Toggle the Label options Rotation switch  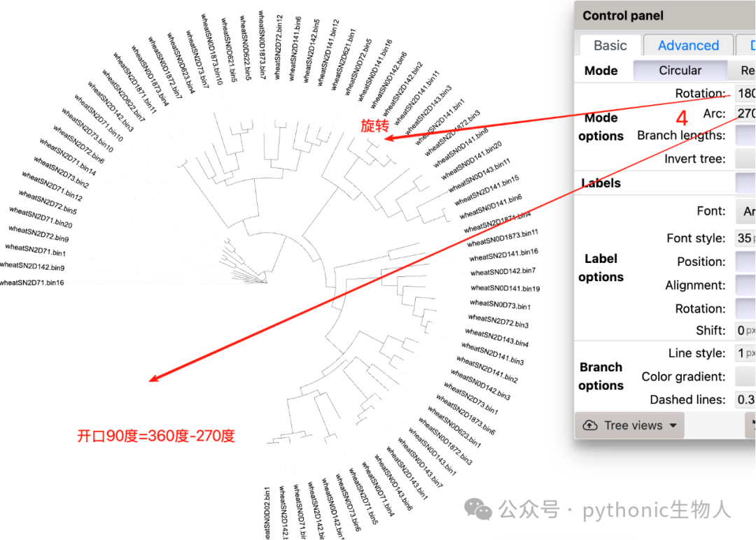coord(745,308)
